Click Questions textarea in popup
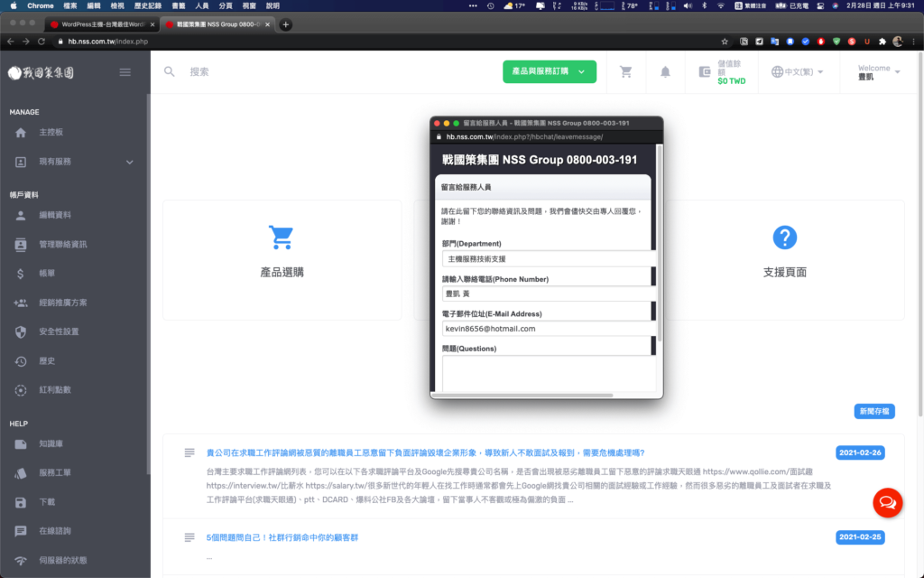Viewport: 924px width, 578px height. [548, 373]
